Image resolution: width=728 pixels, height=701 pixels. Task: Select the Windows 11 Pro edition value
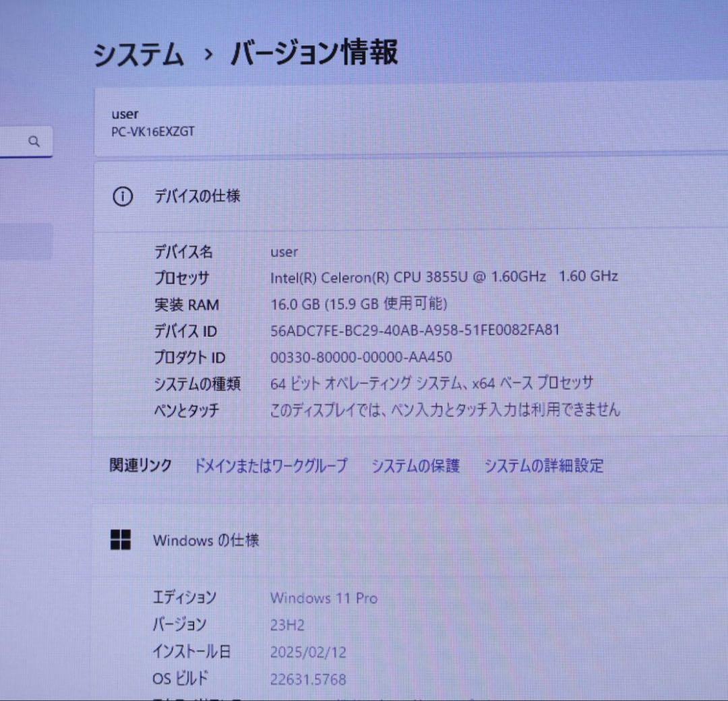324,598
